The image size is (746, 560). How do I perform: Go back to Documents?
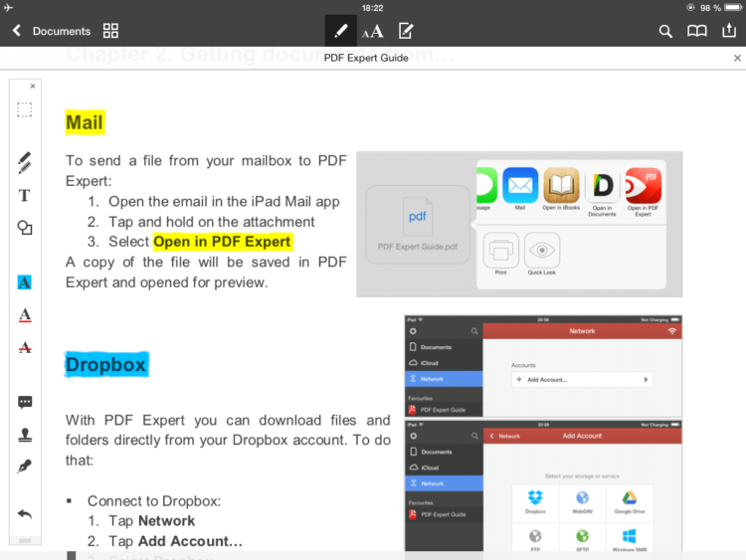pyautogui.click(x=51, y=31)
